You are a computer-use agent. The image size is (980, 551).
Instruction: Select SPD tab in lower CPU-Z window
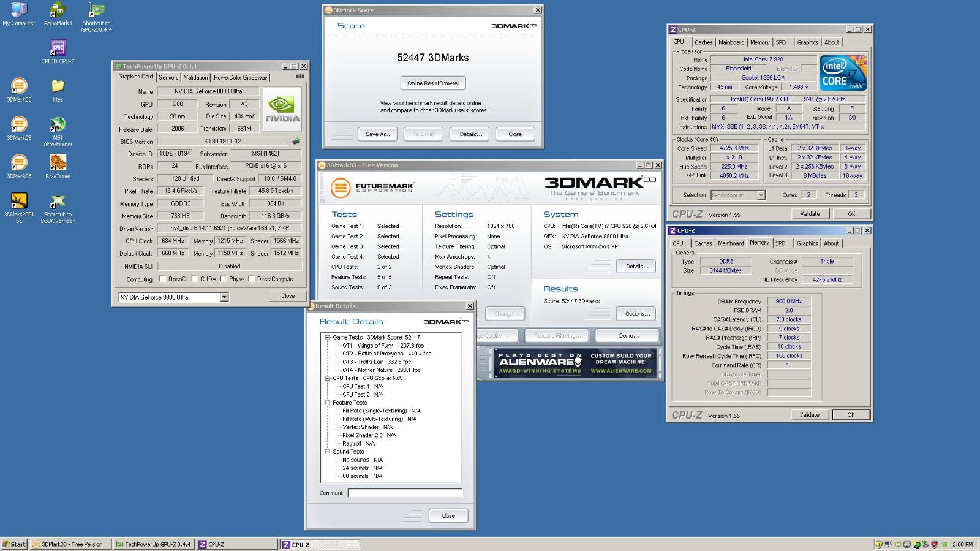click(780, 244)
